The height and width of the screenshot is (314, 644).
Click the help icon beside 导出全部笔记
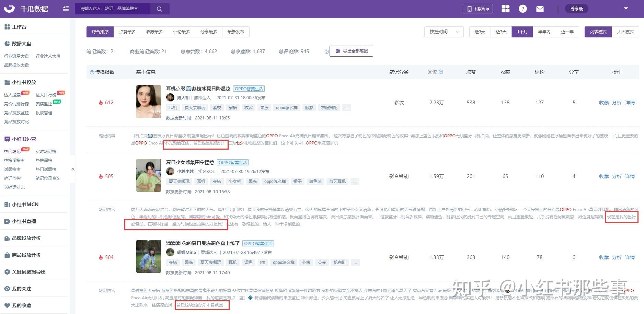pyautogui.click(x=326, y=51)
